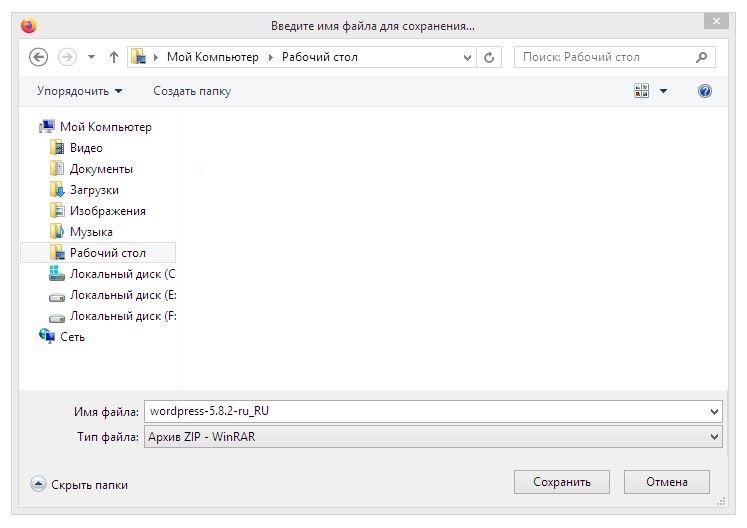
Task: Change the view with the view icon
Action: (641, 91)
